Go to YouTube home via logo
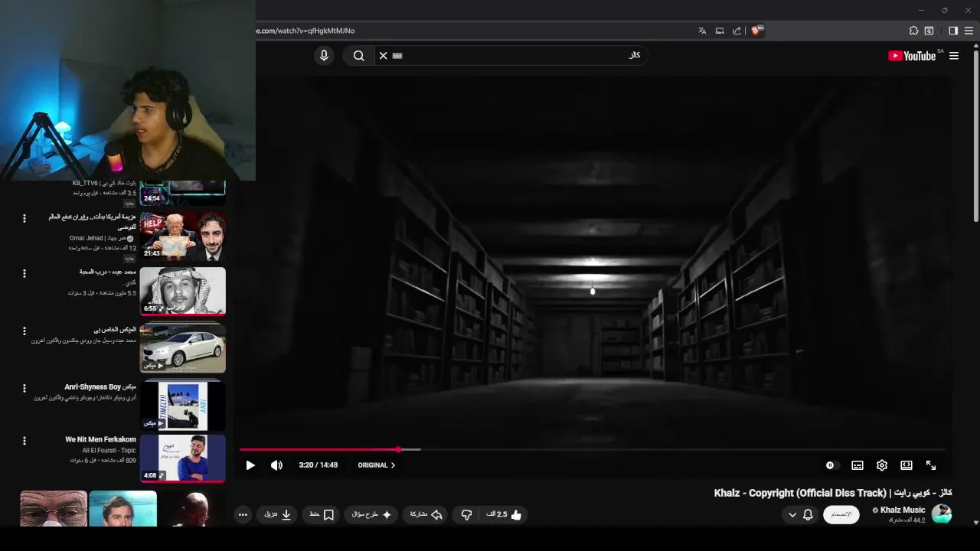 pos(912,56)
